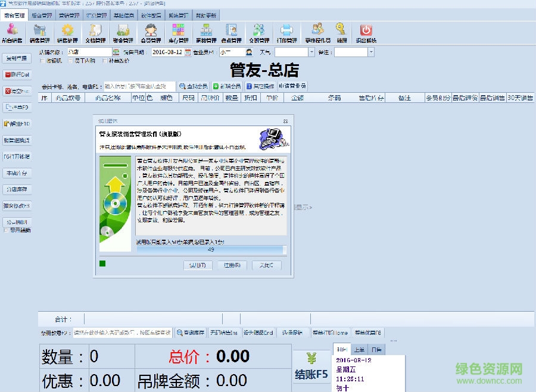
Task: Switch to the 基础信息 tab
Action: coord(124,15)
